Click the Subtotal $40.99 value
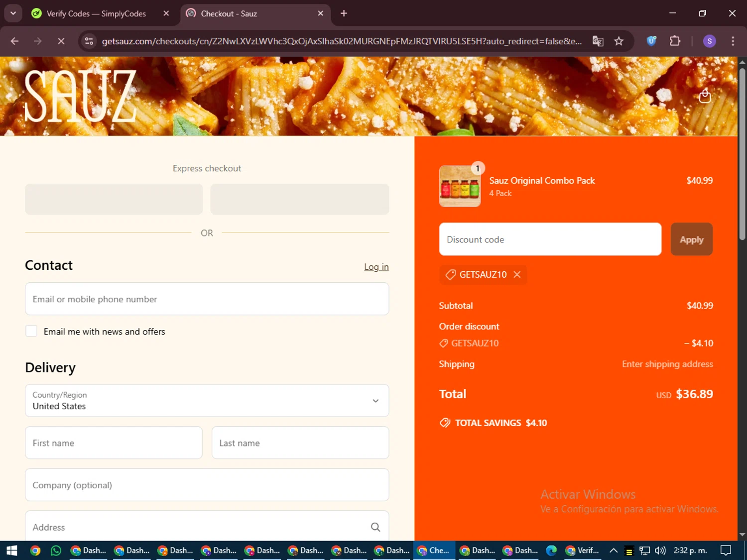 coord(700,306)
